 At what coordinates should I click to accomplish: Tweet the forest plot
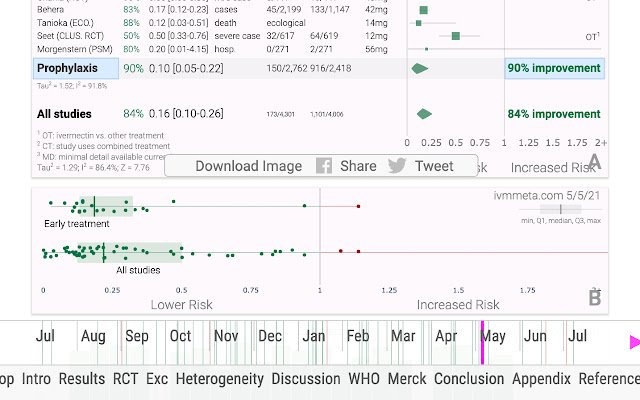click(x=434, y=166)
